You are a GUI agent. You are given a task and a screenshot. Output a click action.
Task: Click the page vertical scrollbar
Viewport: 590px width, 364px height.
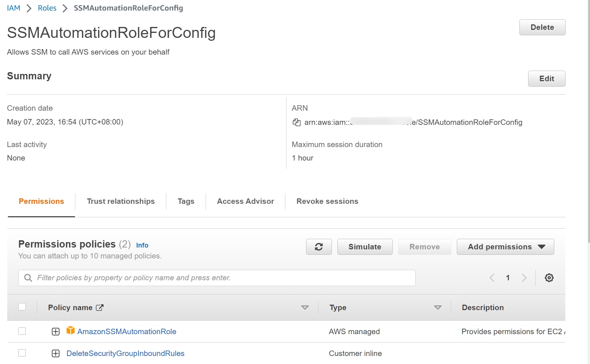[x=589, y=120]
